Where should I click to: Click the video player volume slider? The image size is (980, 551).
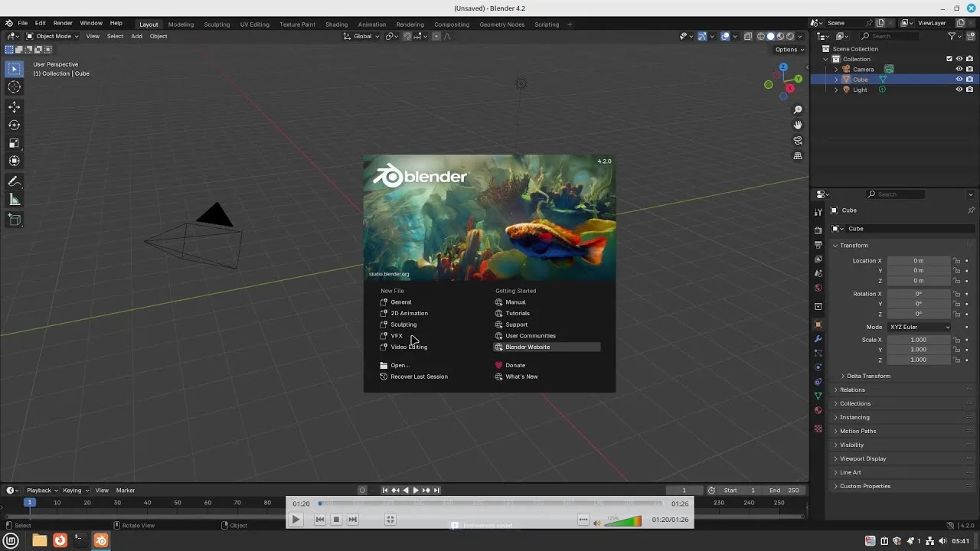point(623,521)
